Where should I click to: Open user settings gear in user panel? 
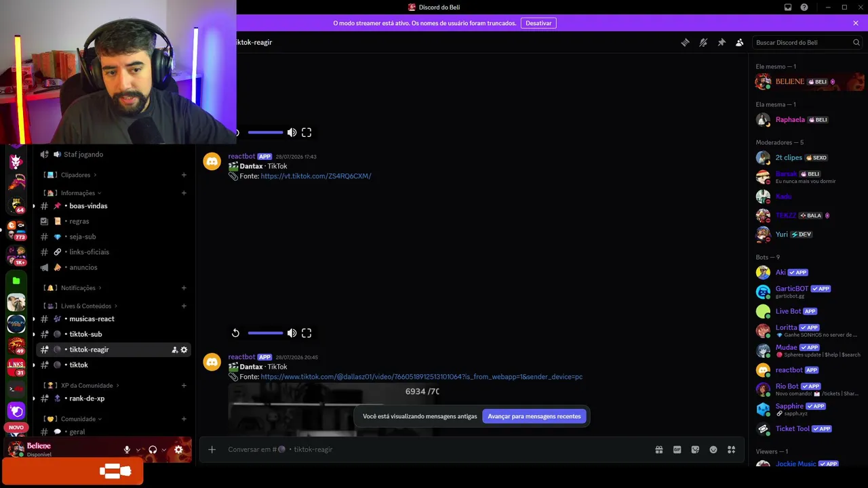(178, 449)
